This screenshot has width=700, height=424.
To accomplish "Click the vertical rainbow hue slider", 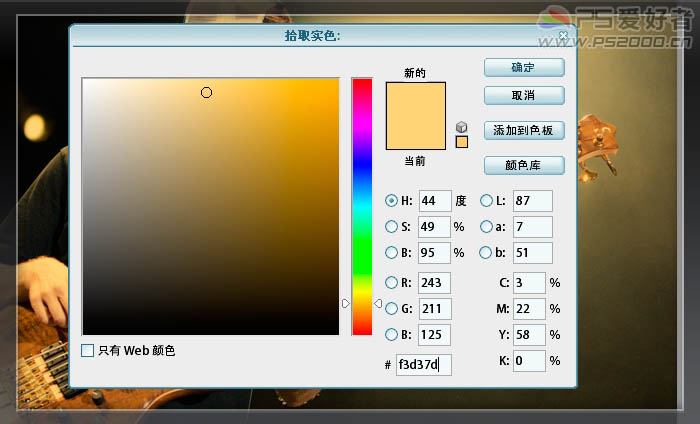I will [361, 200].
